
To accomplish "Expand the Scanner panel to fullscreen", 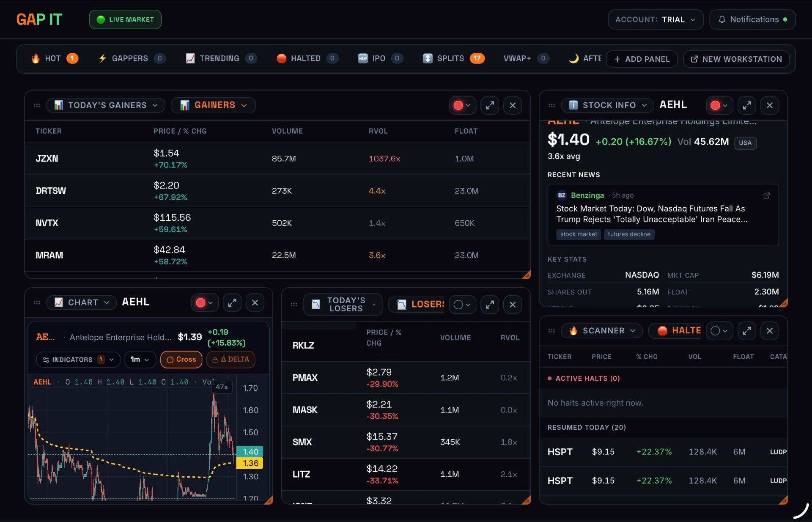I will pyautogui.click(x=747, y=331).
